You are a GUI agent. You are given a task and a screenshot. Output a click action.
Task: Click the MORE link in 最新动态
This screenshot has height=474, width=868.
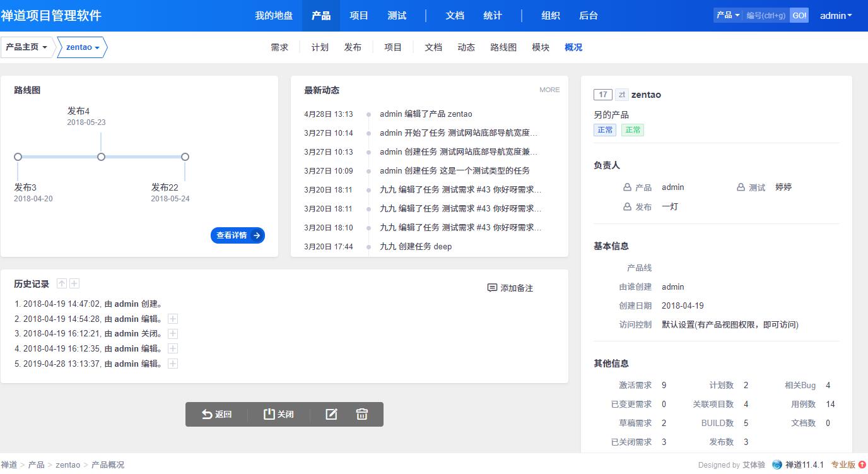[549, 90]
